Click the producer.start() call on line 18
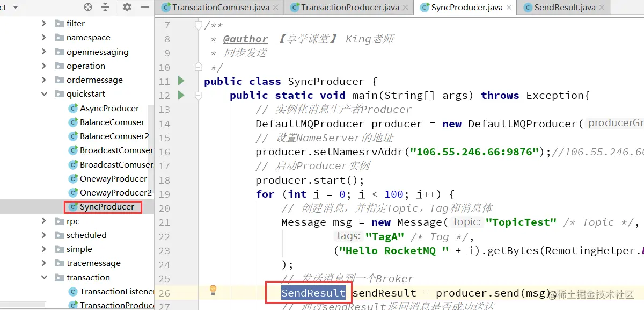Screen dimensions: 644x310 click(310, 180)
